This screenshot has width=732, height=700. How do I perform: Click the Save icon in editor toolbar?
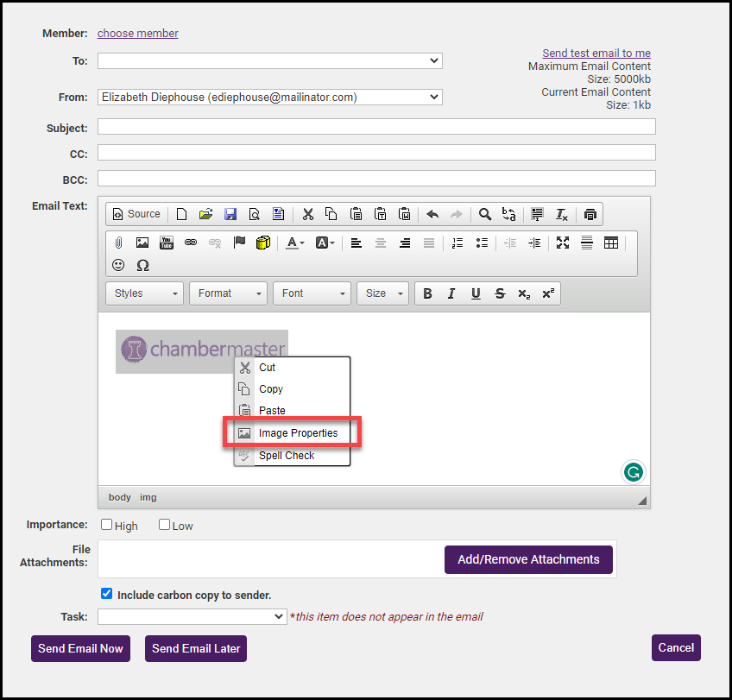pos(230,214)
